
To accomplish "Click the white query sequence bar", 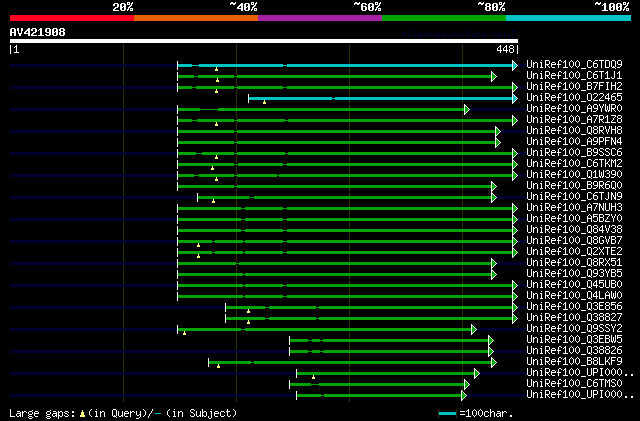I will click(264, 41).
